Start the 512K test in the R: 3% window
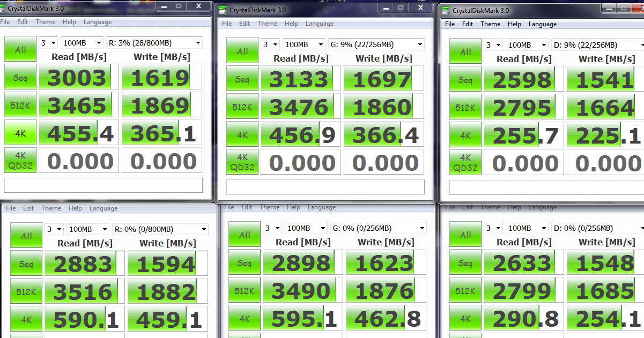The image size is (644, 338). (x=20, y=106)
